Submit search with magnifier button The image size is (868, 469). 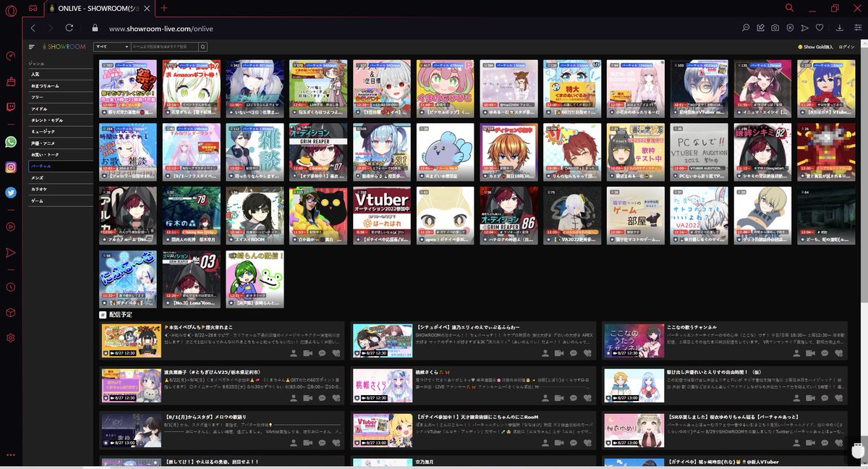pyautogui.click(x=203, y=46)
